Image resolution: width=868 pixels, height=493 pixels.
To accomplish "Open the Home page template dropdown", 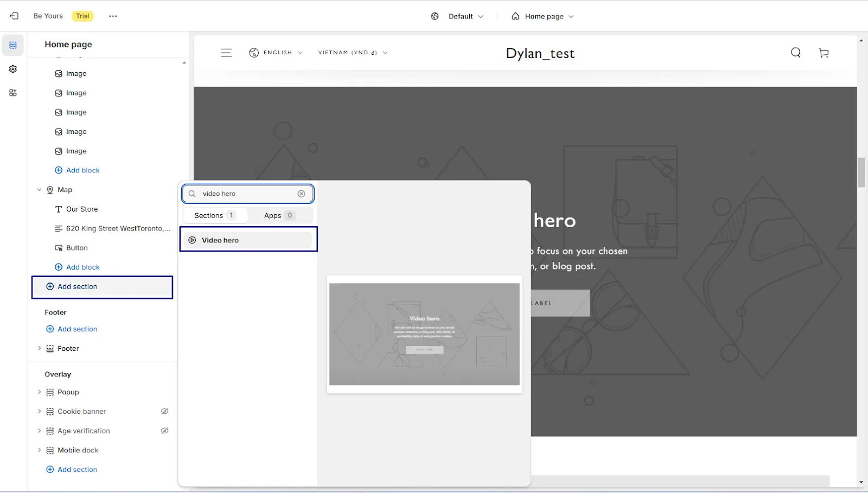I will pyautogui.click(x=542, y=16).
